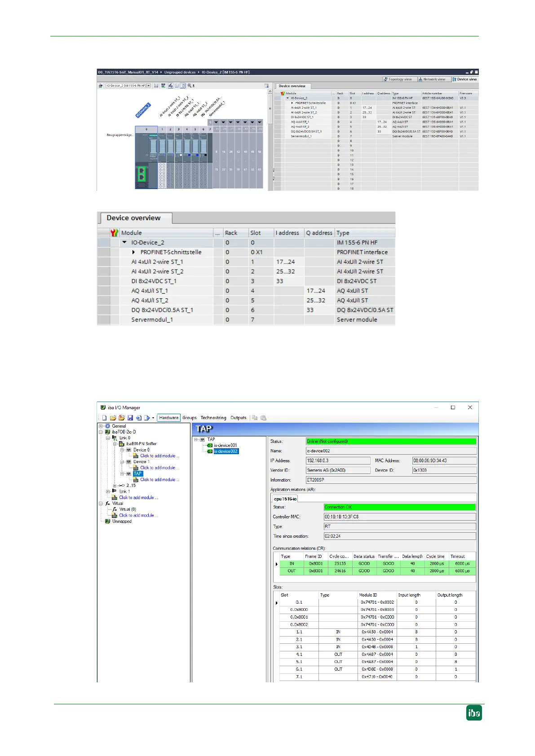Switch to the Groups tab

(x=189, y=418)
